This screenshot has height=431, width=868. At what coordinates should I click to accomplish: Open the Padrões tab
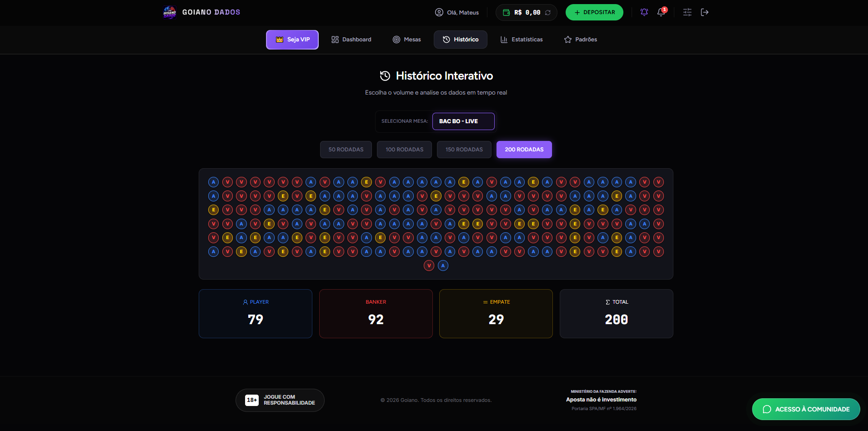581,40
